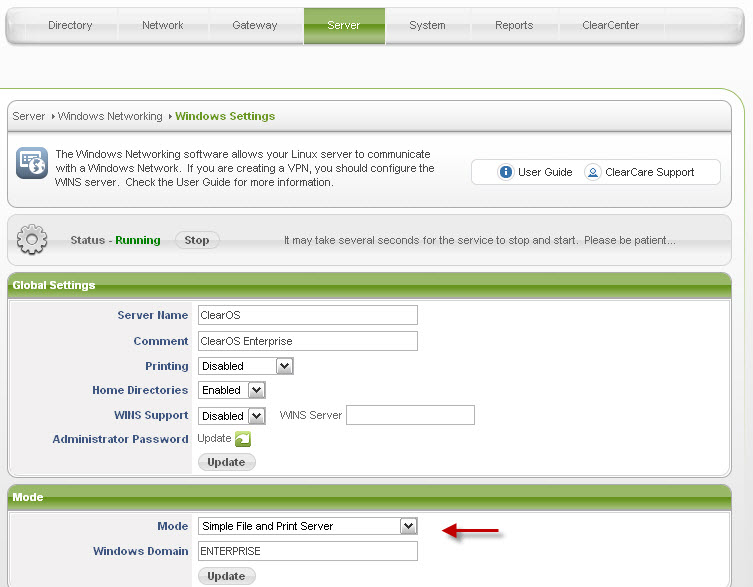The height and width of the screenshot is (587, 753).
Task: Open the Network menu tab
Action: [x=163, y=25]
